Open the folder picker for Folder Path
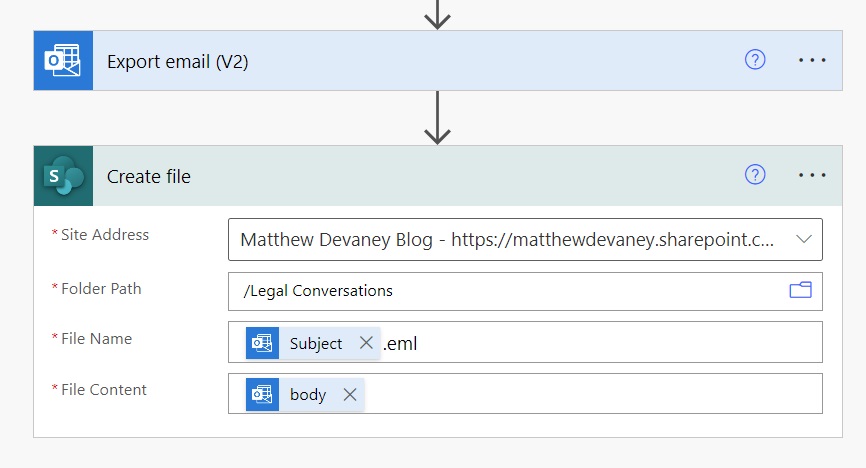 pos(800,290)
